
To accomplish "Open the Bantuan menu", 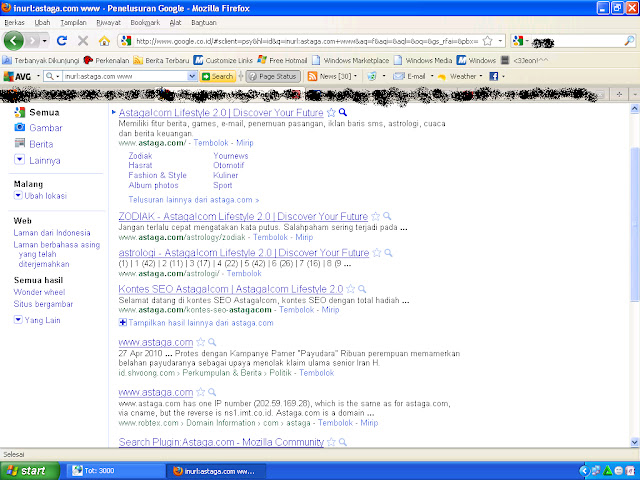I will [204, 22].
